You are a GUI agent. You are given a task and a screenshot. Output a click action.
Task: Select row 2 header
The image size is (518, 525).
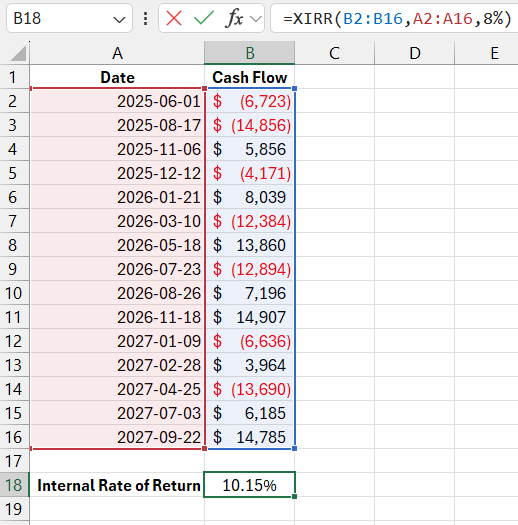pos(14,101)
